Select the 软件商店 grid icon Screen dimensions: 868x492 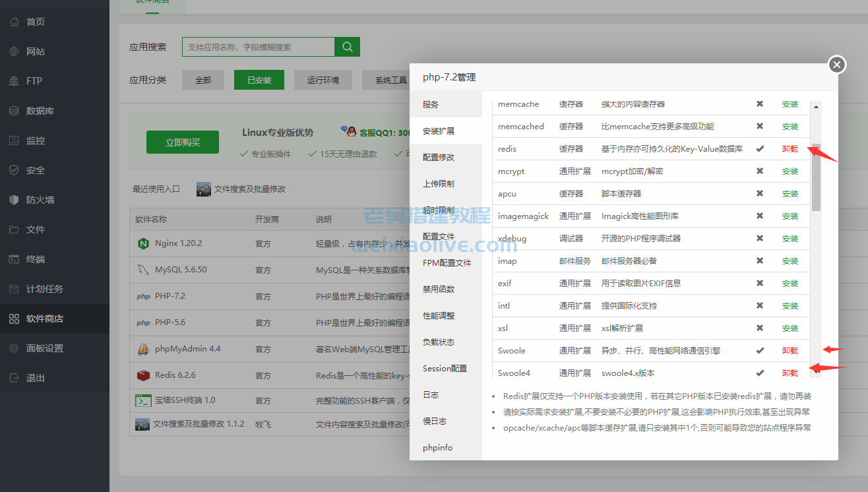(x=14, y=319)
